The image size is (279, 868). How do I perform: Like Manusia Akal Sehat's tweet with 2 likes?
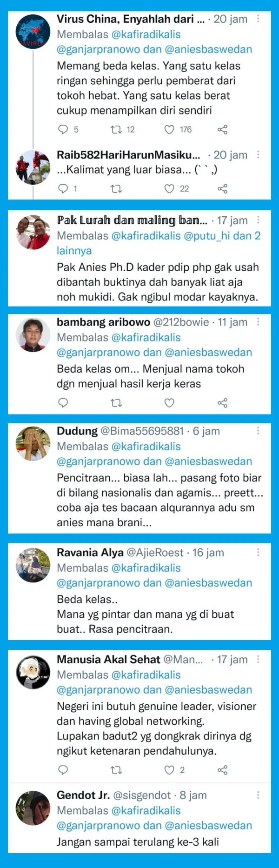click(169, 770)
